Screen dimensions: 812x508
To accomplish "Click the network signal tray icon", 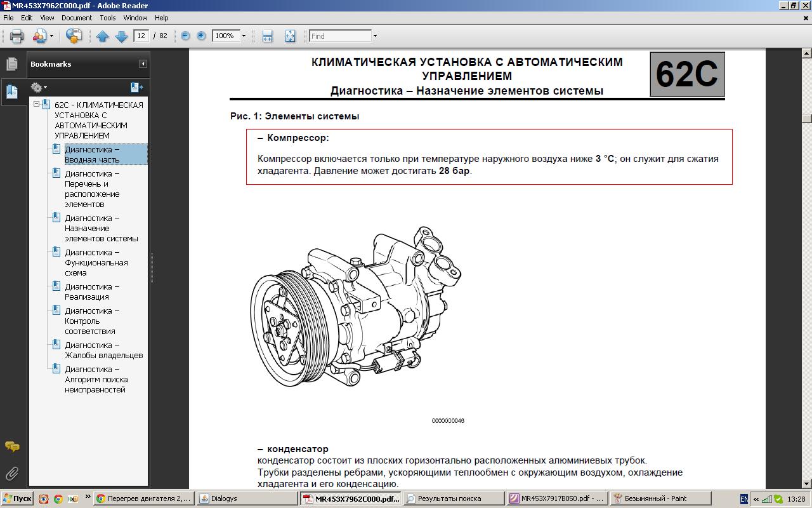I will click(766, 498).
